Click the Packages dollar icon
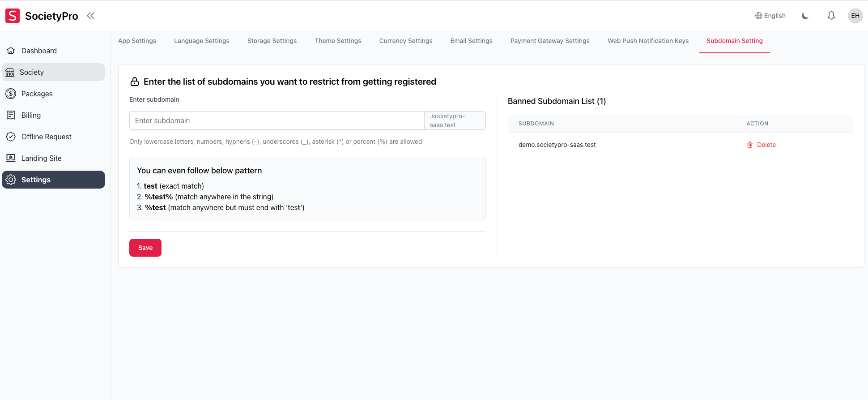 [x=11, y=94]
